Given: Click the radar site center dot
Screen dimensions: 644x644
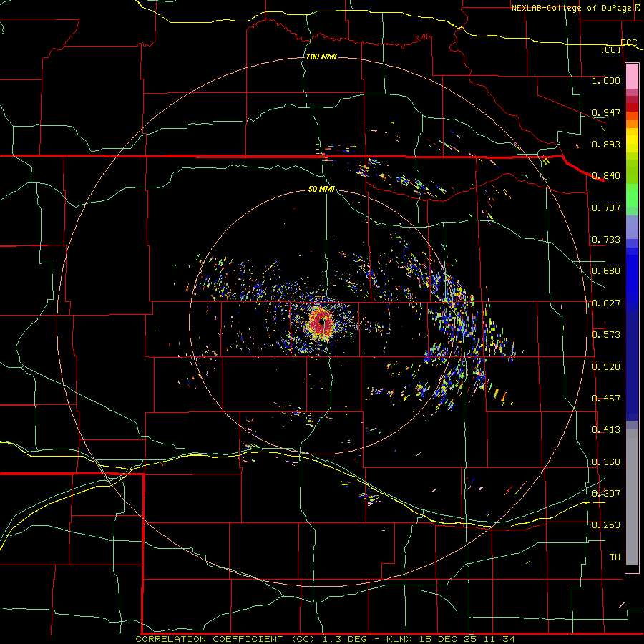Looking at the screenshot, I should [323, 322].
